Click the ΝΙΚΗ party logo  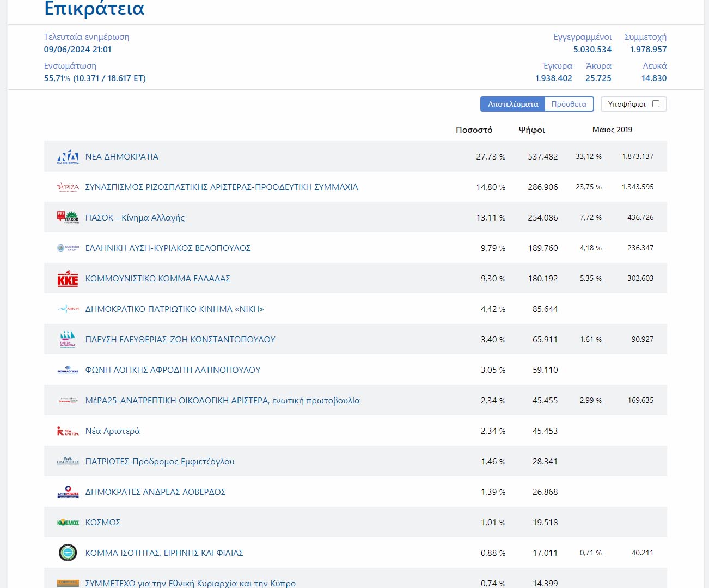(68, 309)
